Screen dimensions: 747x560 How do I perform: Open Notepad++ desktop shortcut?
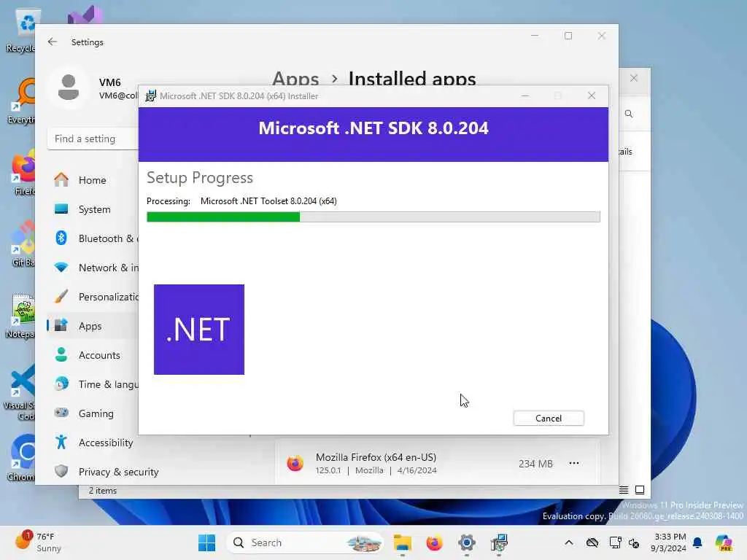tap(21, 316)
